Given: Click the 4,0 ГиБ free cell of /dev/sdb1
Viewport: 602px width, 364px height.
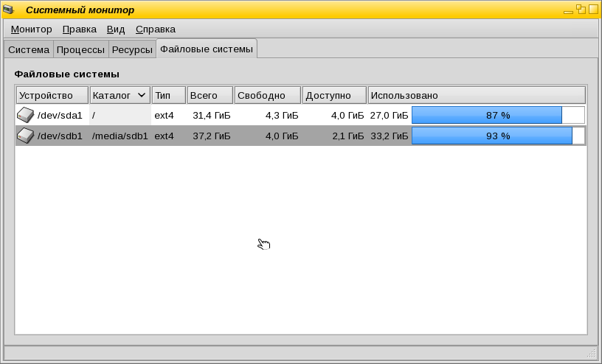Looking at the screenshot, I should (282, 136).
